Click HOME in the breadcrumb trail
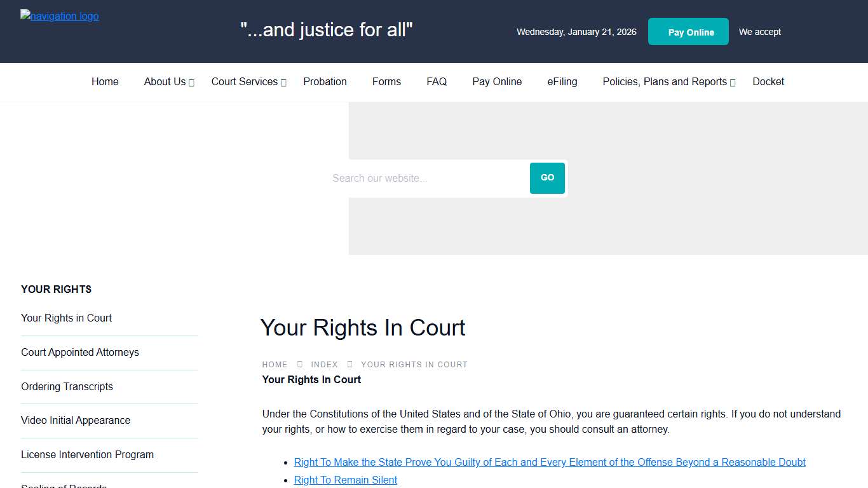868x488 pixels. 275,364
